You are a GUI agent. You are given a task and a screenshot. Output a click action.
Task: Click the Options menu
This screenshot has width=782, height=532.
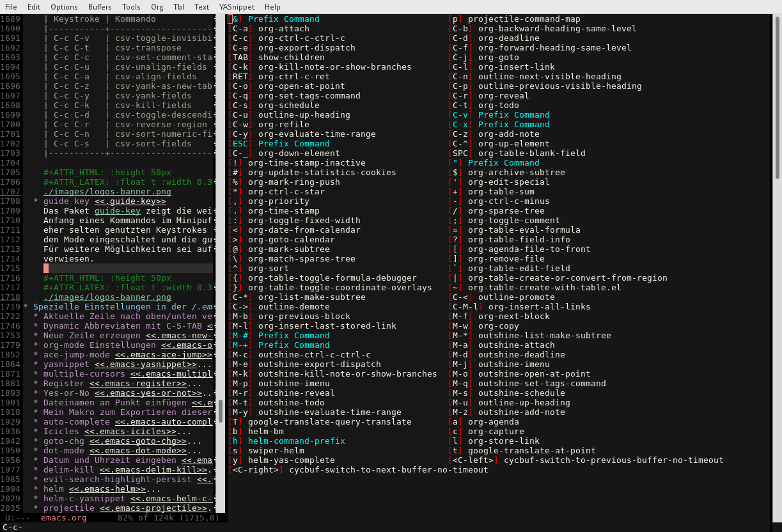[64, 6]
